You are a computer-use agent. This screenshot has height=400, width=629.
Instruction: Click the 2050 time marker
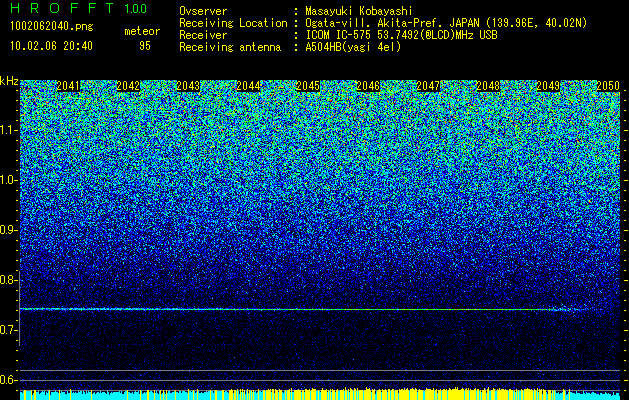(x=608, y=86)
